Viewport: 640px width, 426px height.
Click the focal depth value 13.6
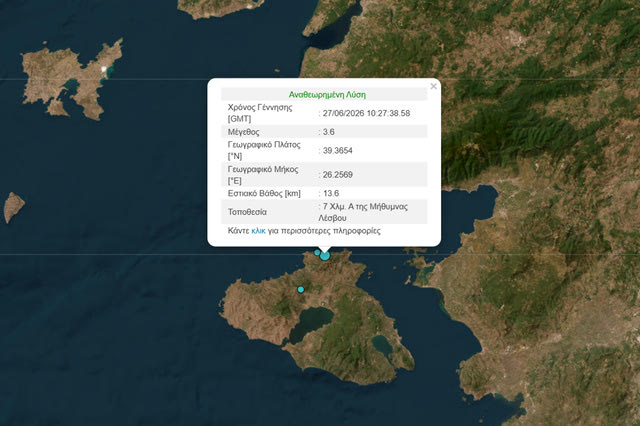pos(331,193)
